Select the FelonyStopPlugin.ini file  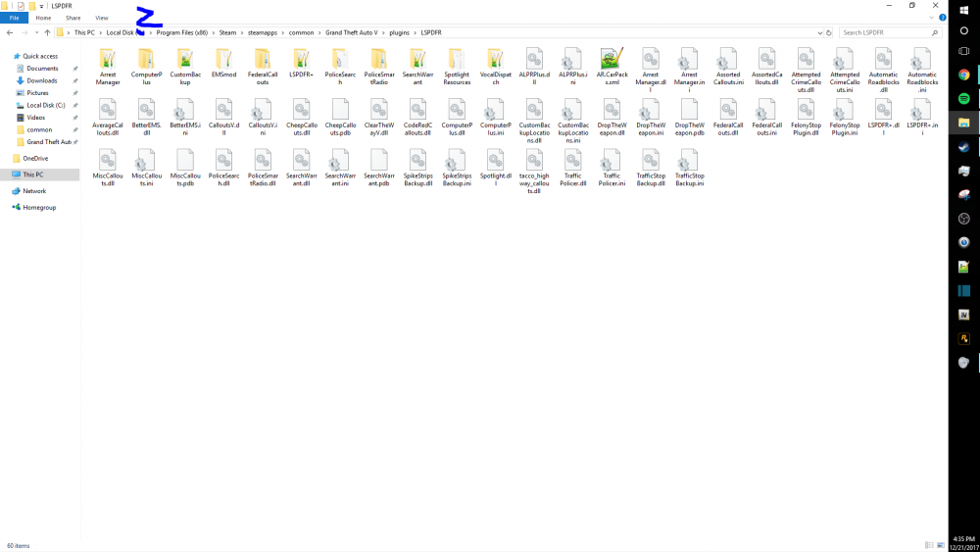pos(845,118)
